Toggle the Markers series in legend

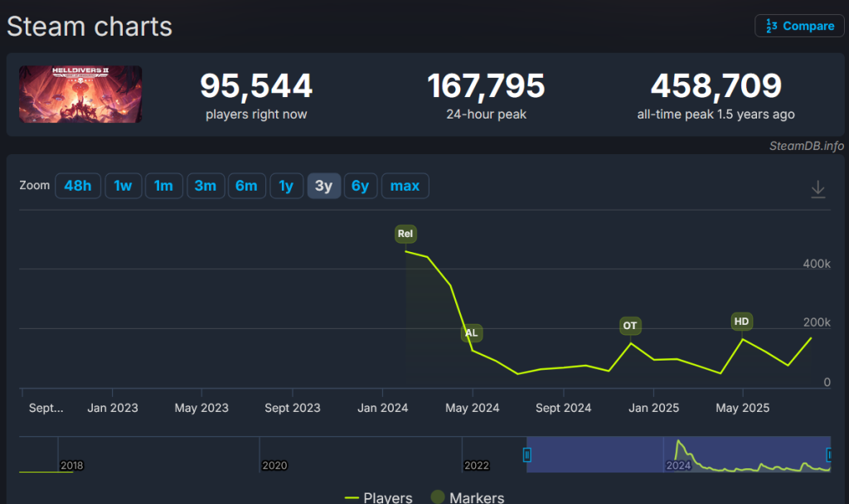tap(468, 497)
